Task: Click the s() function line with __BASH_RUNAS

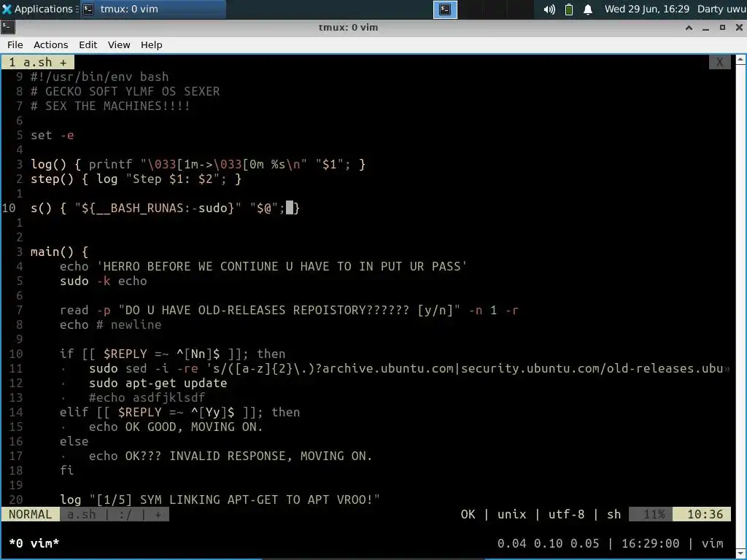Action: [x=165, y=208]
